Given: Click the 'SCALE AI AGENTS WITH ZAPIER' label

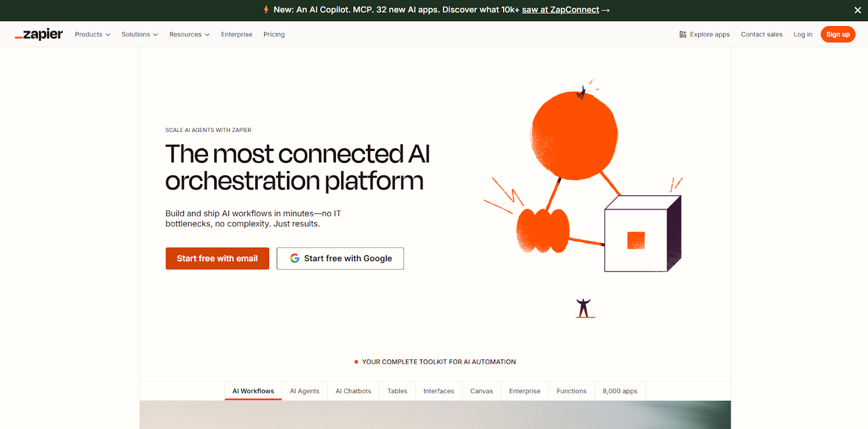Looking at the screenshot, I should click(x=208, y=130).
